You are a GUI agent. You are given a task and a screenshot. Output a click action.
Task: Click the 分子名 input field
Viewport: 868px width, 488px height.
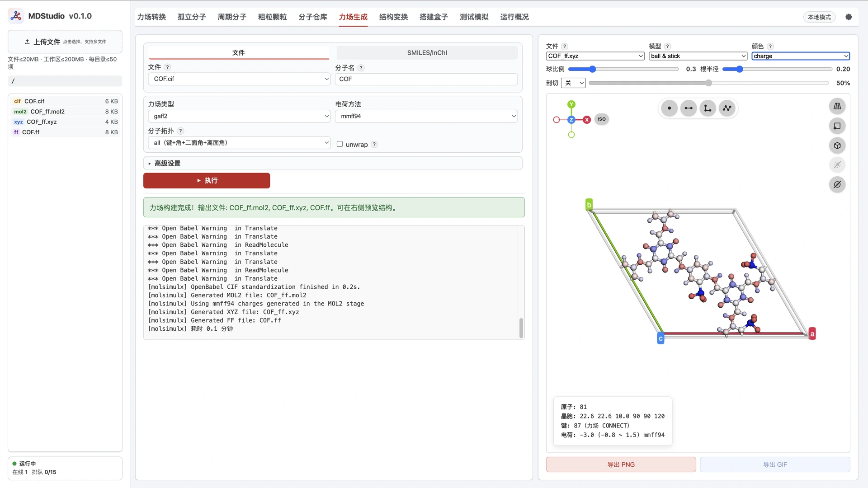(426, 79)
